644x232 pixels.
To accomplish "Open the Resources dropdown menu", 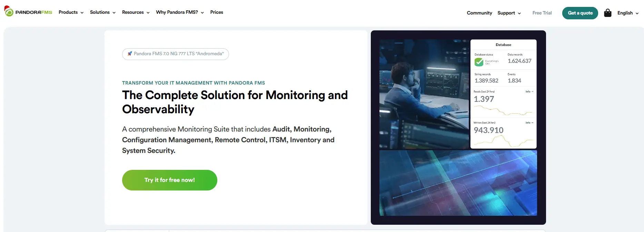I will (136, 12).
